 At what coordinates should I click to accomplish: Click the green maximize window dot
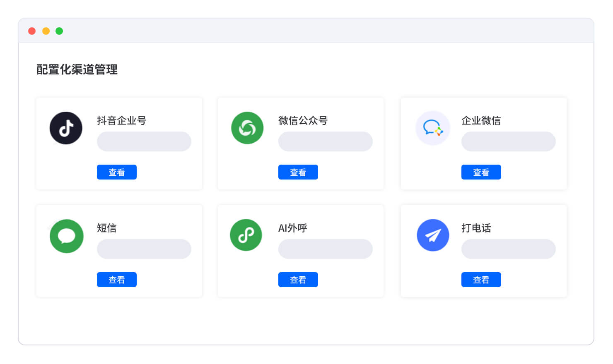point(59,31)
